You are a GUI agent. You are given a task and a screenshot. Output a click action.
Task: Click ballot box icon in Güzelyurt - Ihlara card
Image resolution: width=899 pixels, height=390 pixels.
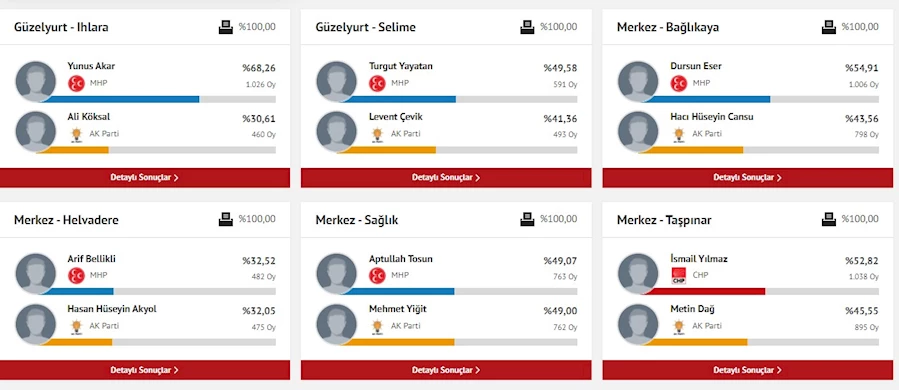point(226,27)
